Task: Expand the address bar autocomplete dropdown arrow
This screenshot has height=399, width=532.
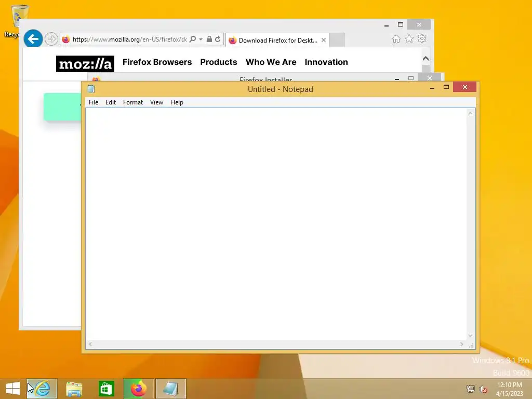Action: click(x=201, y=39)
